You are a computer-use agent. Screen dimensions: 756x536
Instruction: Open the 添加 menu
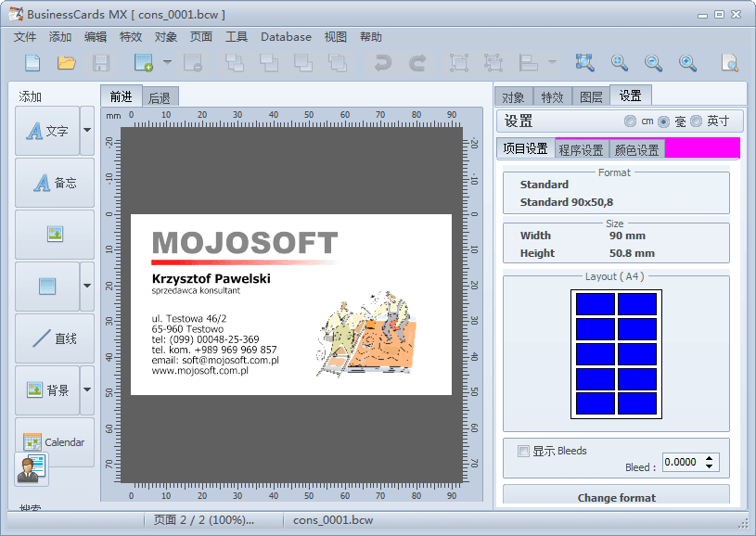point(60,37)
